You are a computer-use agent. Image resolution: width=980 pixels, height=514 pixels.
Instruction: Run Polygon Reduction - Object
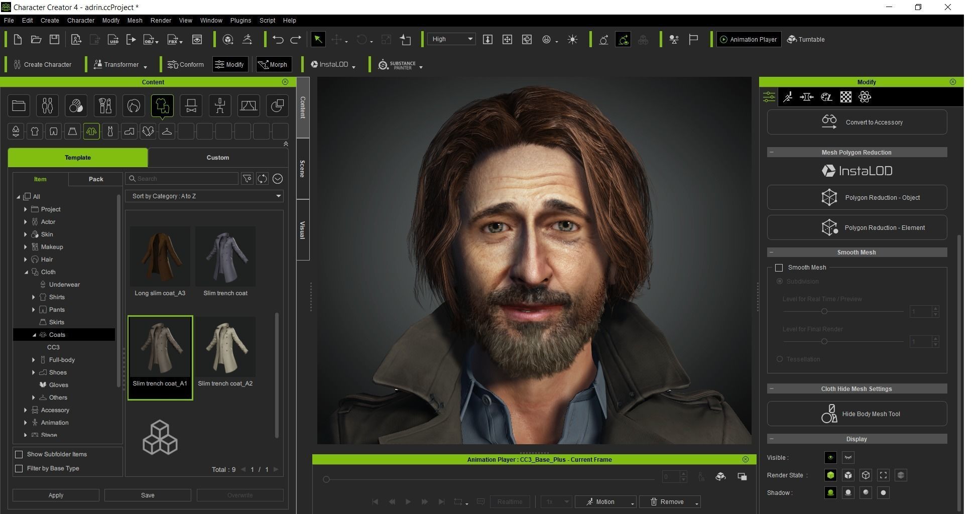pos(857,197)
